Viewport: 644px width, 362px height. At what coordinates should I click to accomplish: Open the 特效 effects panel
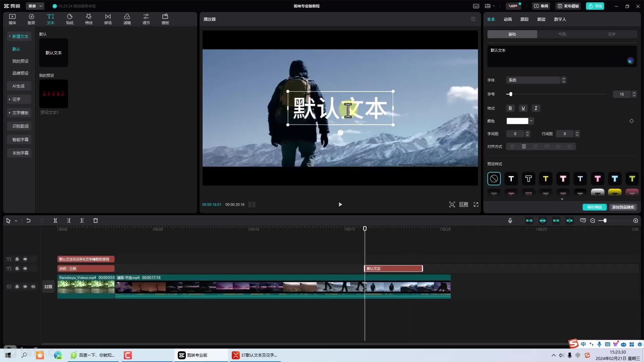pos(89,19)
